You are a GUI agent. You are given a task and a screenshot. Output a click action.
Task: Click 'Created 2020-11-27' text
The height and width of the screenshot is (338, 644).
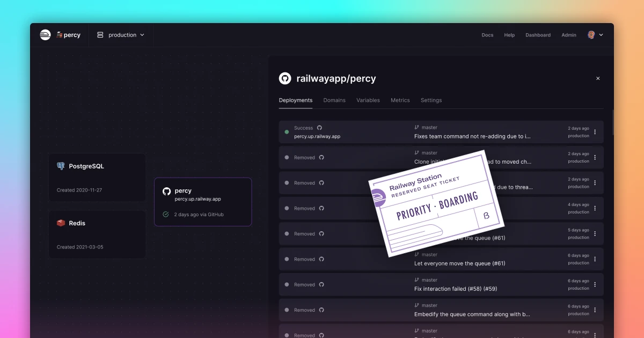point(79,190)
